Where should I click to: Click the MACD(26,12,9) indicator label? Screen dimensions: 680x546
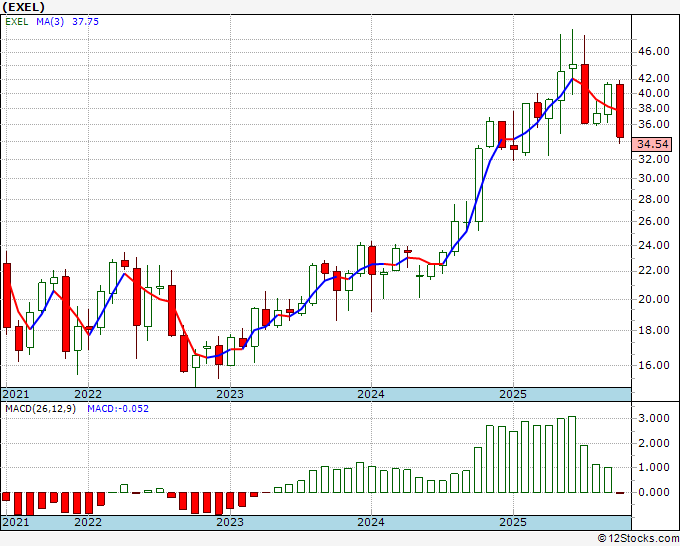point(40,409)
